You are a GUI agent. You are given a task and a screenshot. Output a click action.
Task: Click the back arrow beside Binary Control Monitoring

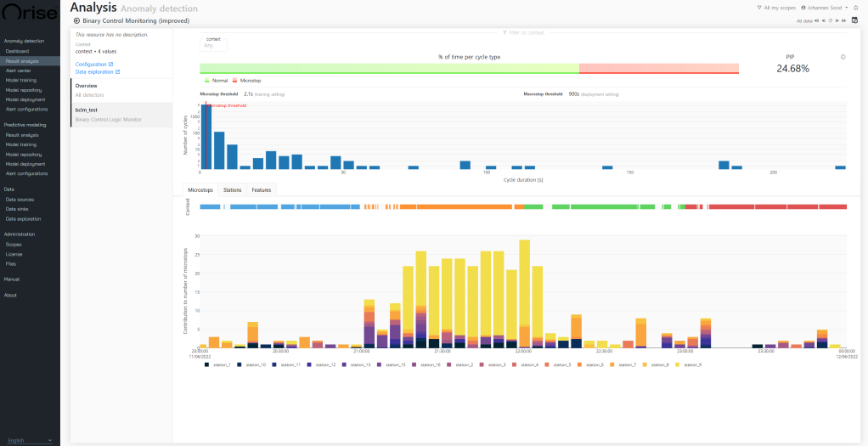pos(76,20)
